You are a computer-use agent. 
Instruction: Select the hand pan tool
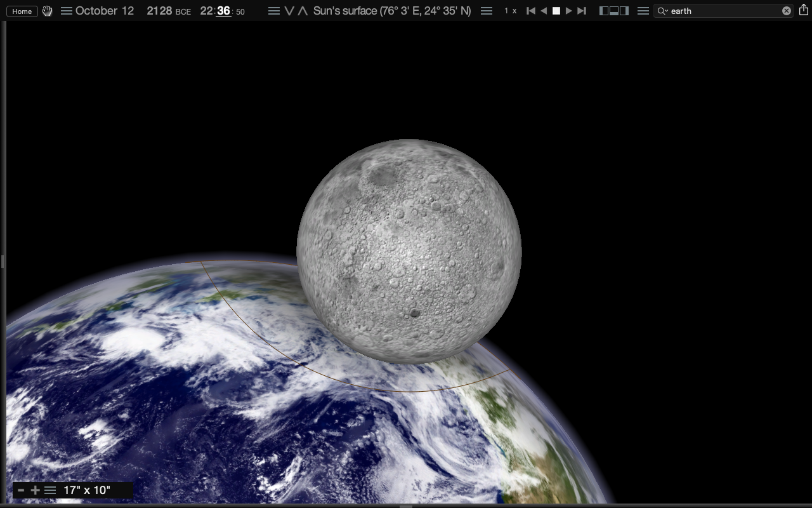coord(48,11)
